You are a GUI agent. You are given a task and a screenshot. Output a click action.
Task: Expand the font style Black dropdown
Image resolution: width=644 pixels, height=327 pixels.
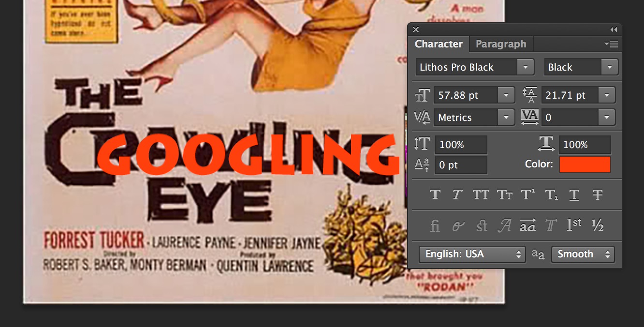[609, 67]
